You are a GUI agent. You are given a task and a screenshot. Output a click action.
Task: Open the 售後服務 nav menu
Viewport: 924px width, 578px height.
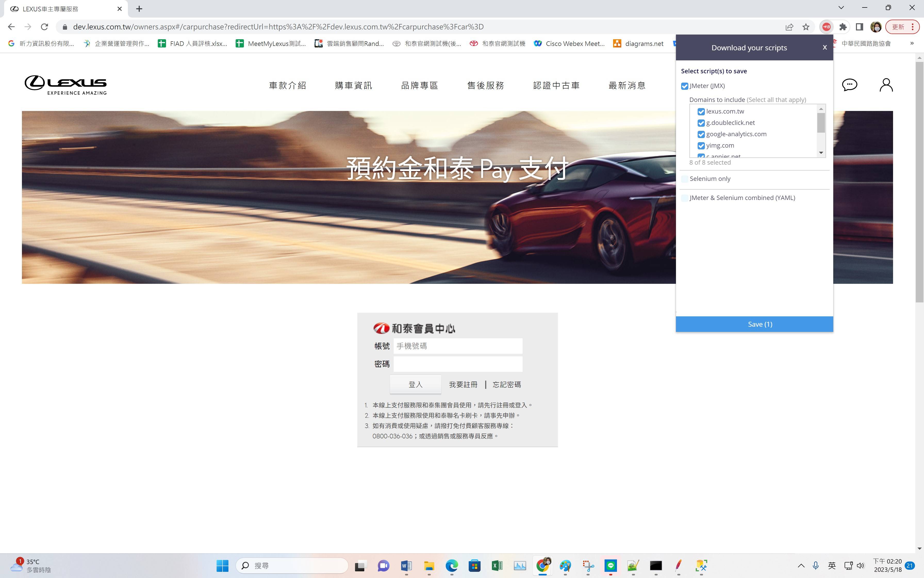[486, 85]
